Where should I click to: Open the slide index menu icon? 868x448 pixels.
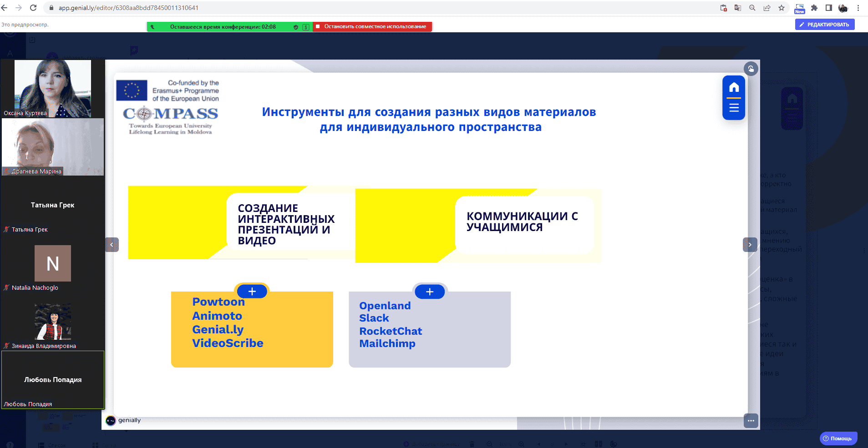[734, 108]
